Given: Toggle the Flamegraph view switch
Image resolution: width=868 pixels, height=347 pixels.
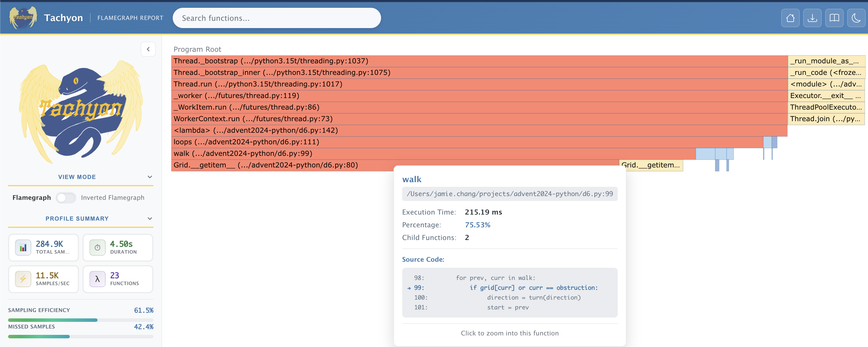Looking at the screenshot, I should pyautogui.click(x=66, y=198).
